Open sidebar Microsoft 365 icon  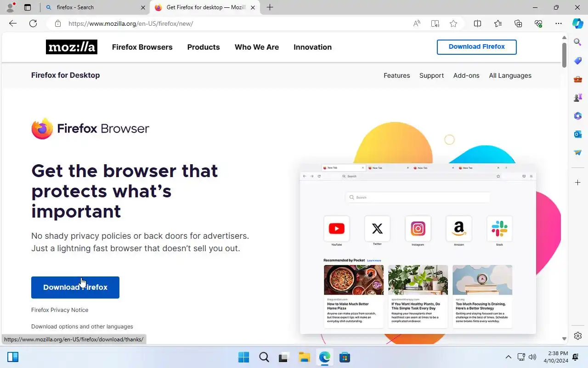point(578,116)
